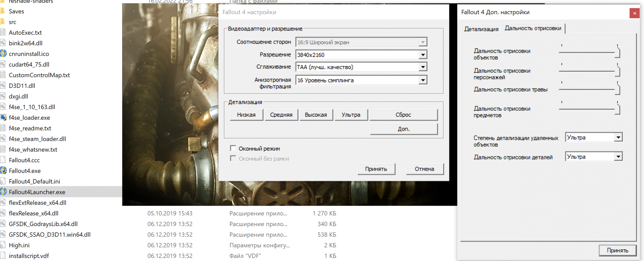Switch to the Детализация tab
Screen dimensions: 644x261
coord(481,29)
